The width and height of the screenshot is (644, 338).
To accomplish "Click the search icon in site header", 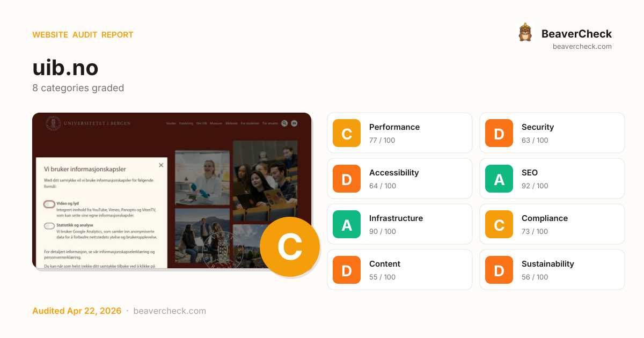I will tap(284, 123).
